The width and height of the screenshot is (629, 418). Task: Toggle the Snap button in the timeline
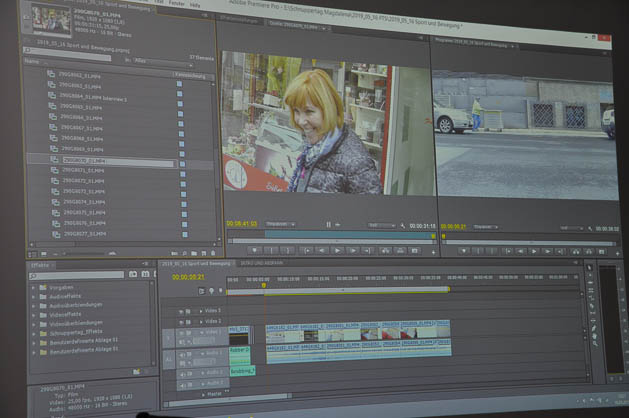click(201, 291)
